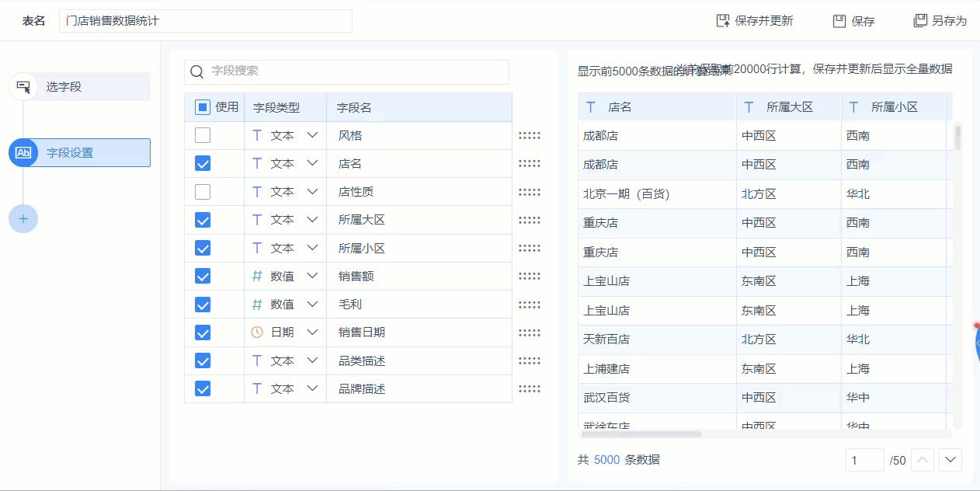Select the 字段设置 step
The width and height of the screenshot is (980, 491).
coord(79,153)
